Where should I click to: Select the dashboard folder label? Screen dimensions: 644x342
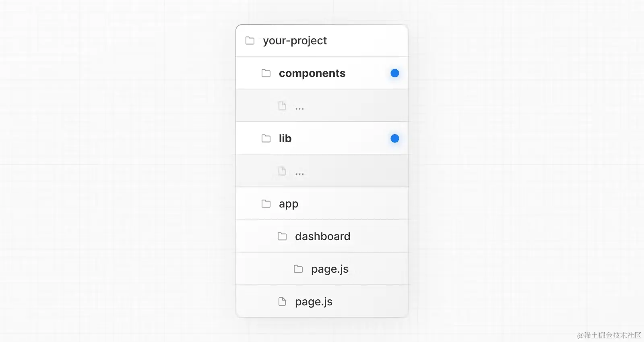point(323,236)
